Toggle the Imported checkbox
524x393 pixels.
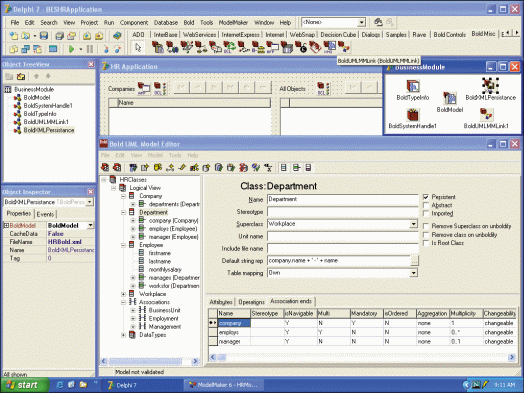pos(426,213)
